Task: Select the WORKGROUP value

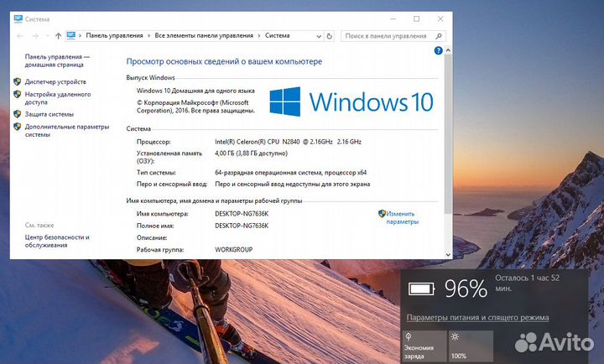Action: pyautogui.click(x=234, y=250)
